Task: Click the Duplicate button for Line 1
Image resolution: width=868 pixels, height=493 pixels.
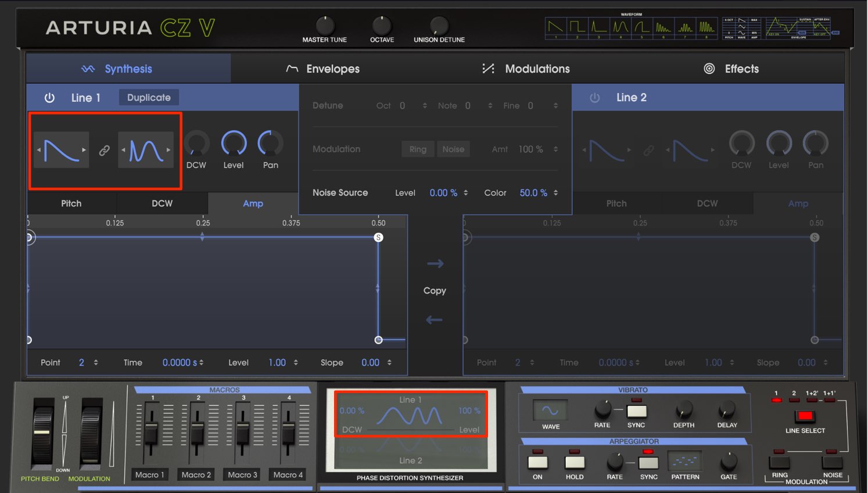Action: point(149,97)
